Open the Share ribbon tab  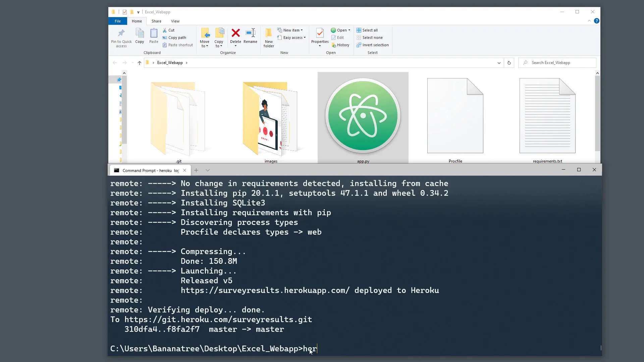coord(156,21)
